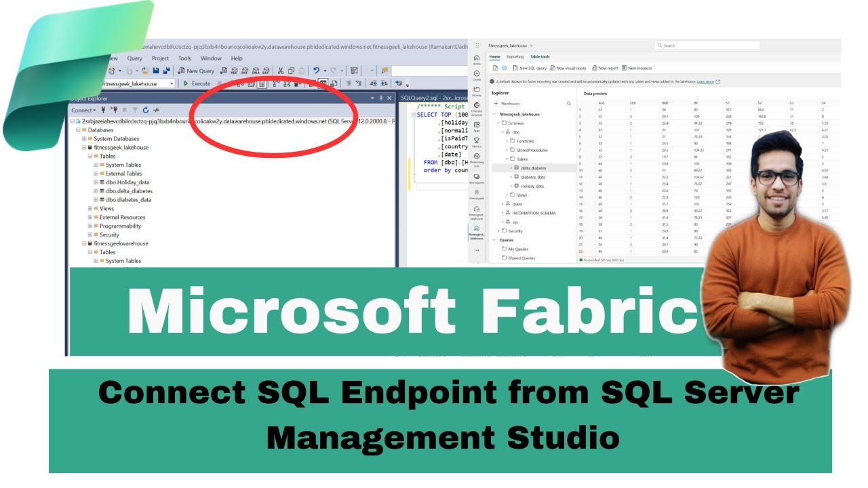This screenshot has height=488, width=868.
Task: Click the Workspaces icon in the Fabric sidebar
Action: pos(477,178)
